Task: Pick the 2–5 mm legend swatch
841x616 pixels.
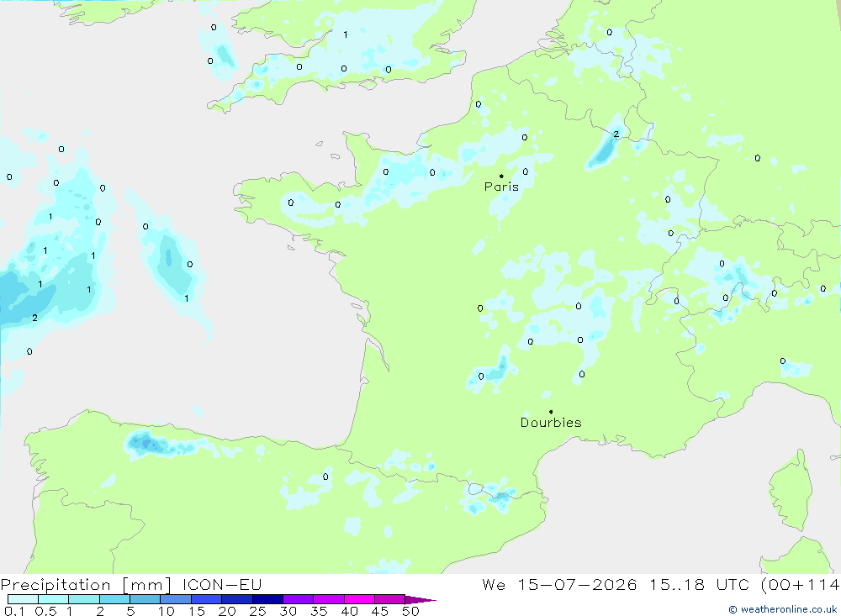Action: (x=114, y=599)
